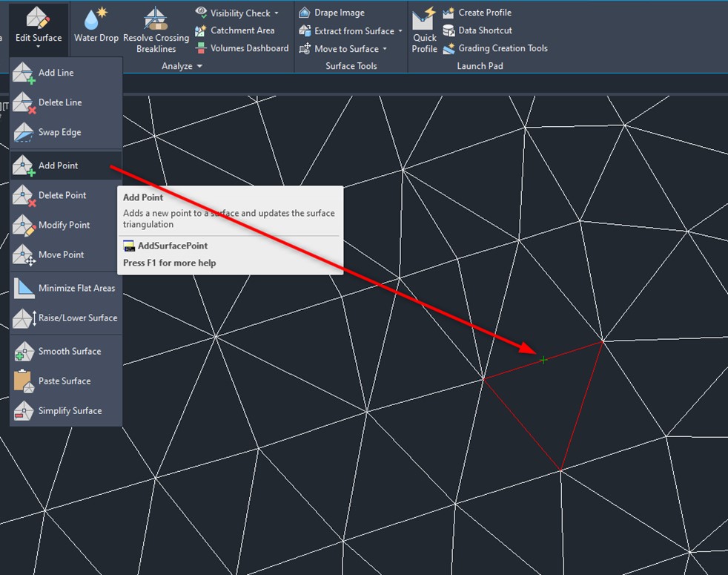This screenshot has height=575, width=728.
Task: Choose Minimize Flat Areas option
Action: pos(76,288)
